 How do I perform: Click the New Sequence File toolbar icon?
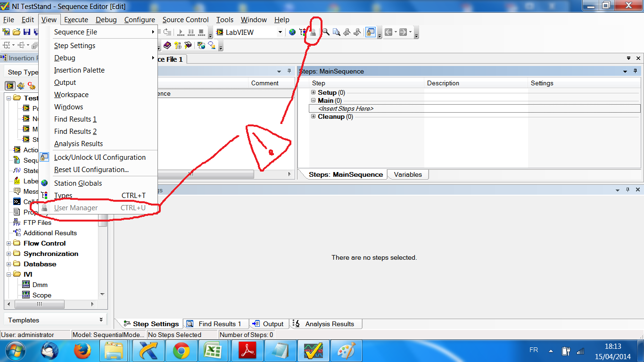point(6,32)
